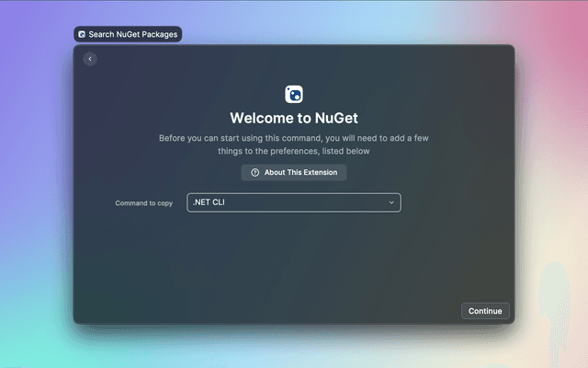
Task: Click the 'Extension' word on the About button
Action: [318, 173]
